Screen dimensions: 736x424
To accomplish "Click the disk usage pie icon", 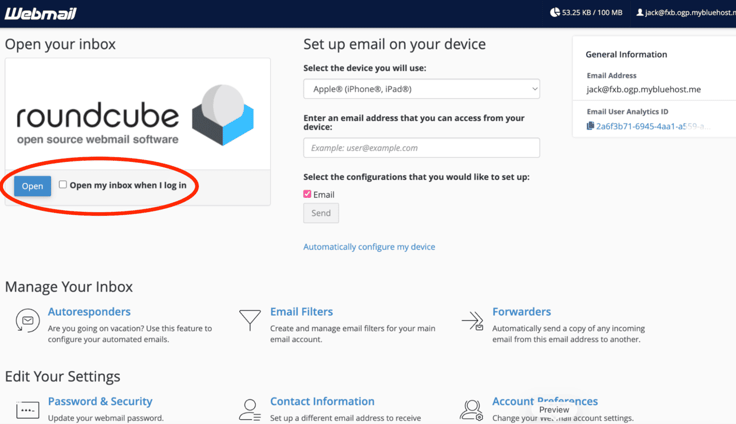I will [x=555, y=12].
